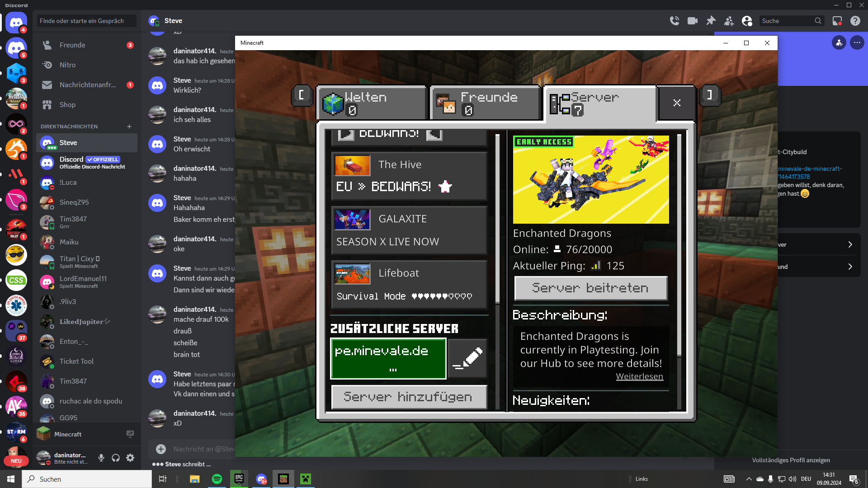Open upload options next to message box
The height and width of the screenshot is (488, 868).
pyautogui.click(x=161, y=449)
